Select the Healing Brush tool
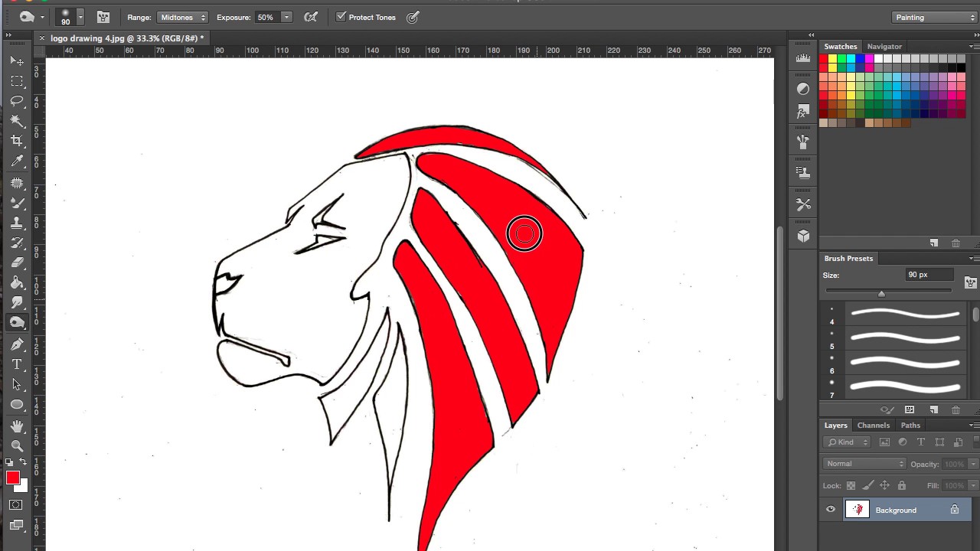 17,183
